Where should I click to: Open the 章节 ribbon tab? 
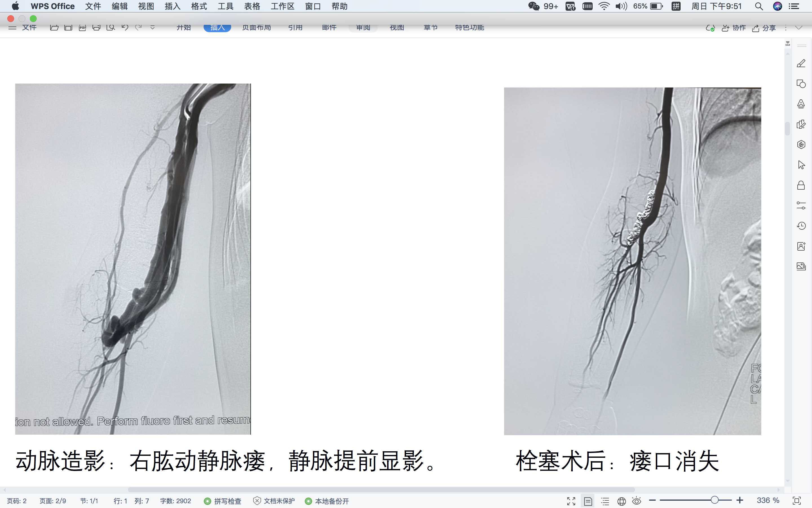[431, 28]
